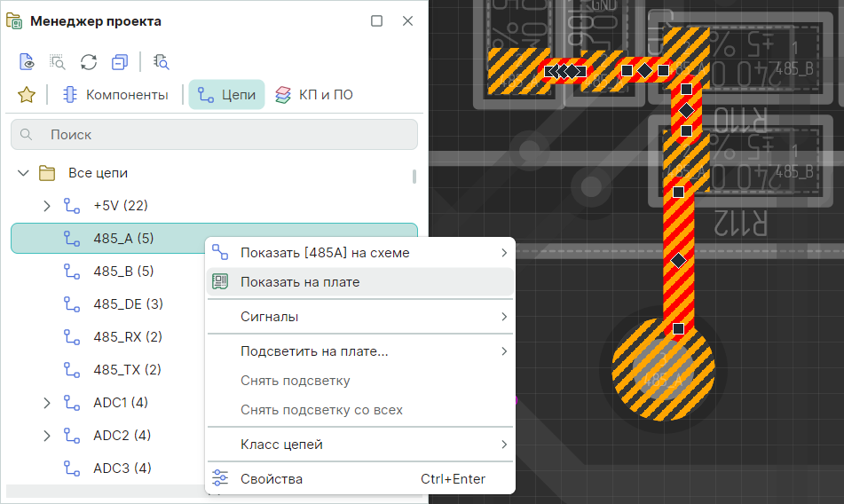Click the net icon beside 485_TX
The width and height of the screenshot is (844, 504).
pyautogui.click(x=72, y=369)
